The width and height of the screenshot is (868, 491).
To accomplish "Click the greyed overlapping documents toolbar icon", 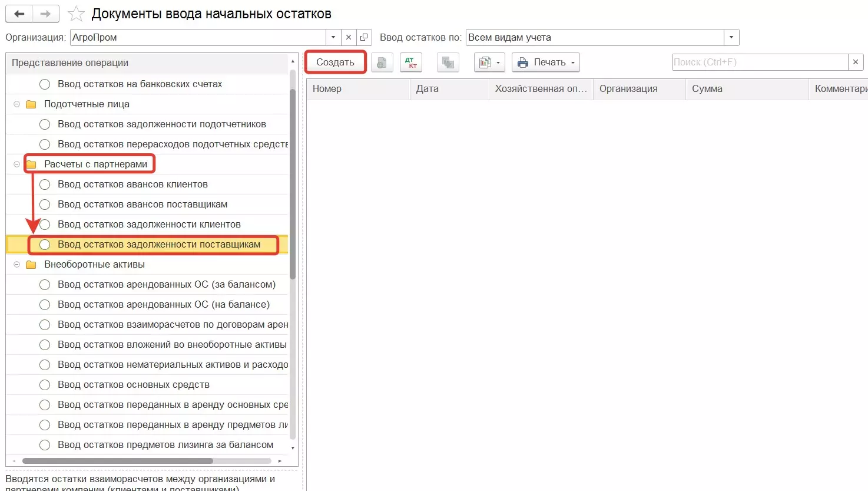I will pyautogui.click(x=448, y=62).
